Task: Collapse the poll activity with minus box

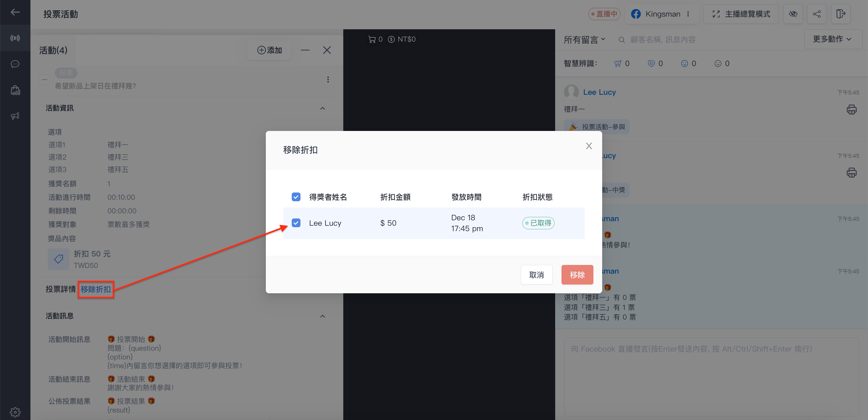Action: 45,80
